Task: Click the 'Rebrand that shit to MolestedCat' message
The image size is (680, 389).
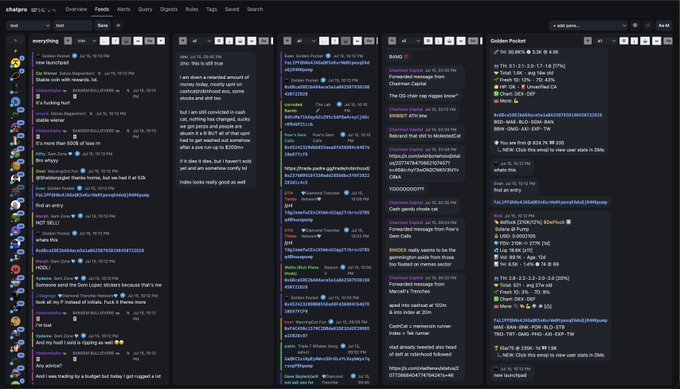Action: pos(425,136)
